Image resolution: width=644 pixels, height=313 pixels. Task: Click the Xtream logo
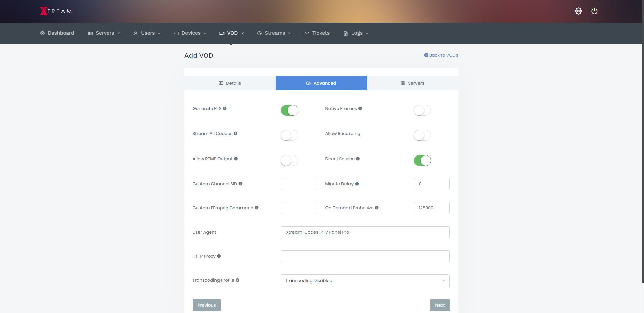click(56, 11)
